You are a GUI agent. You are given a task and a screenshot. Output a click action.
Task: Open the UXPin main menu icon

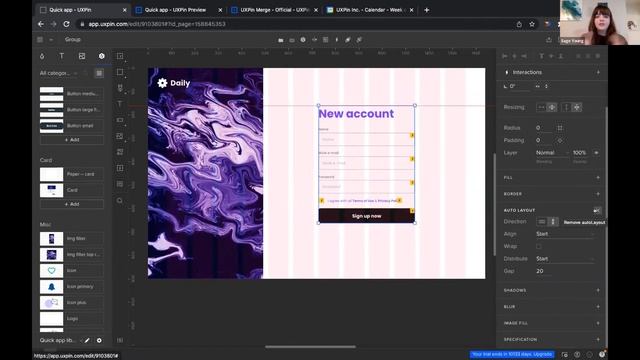40,40
